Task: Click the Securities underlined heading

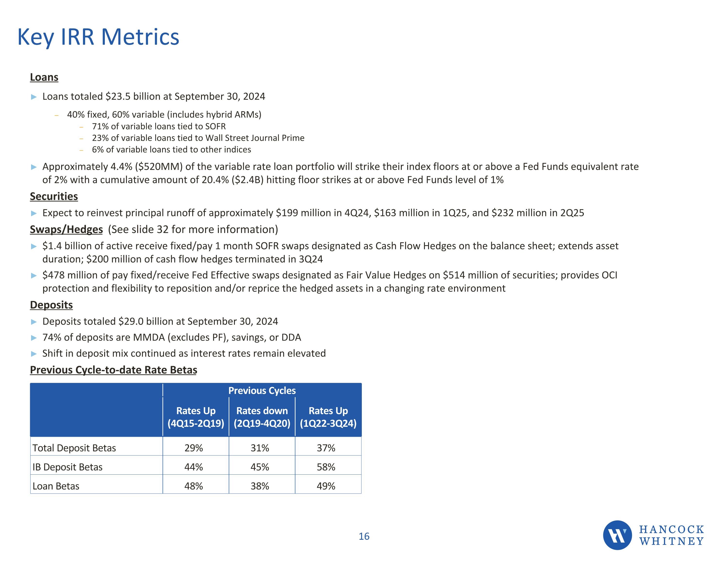Action: tap(54, 196)
